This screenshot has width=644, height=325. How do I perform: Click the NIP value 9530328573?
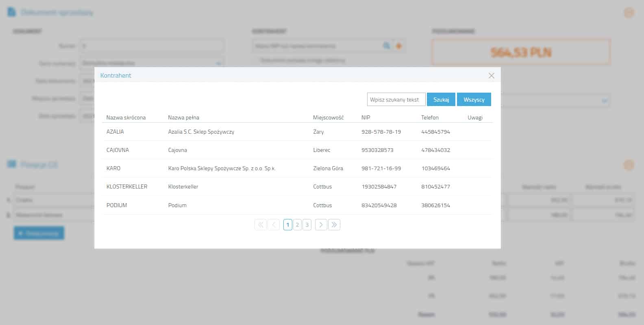tap(377, 150)
